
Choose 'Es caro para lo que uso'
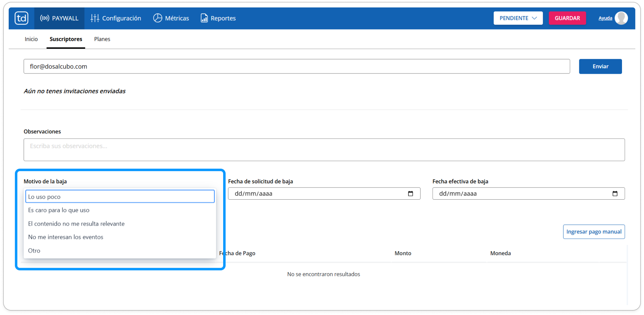(120, 210)
